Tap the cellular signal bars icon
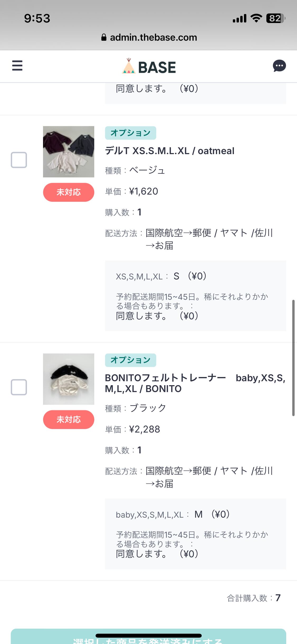297x644 pixels. (239, 19)
